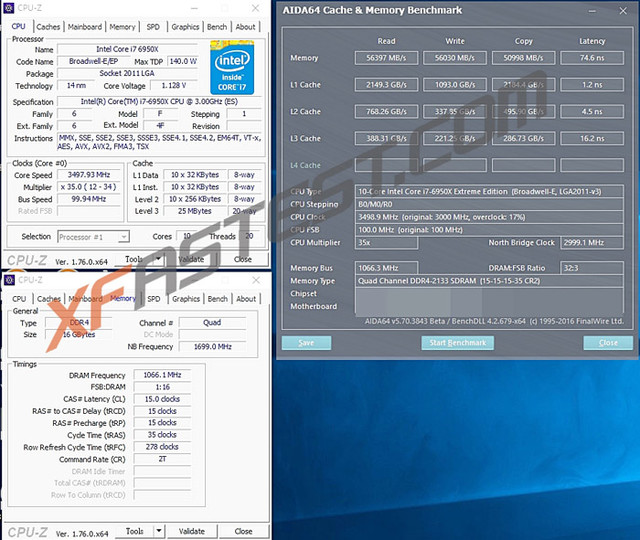Open the Bench tab in bottom CPU-Z window
The width and height of the screenshot is (640, 540).
(x=218, y=299)
